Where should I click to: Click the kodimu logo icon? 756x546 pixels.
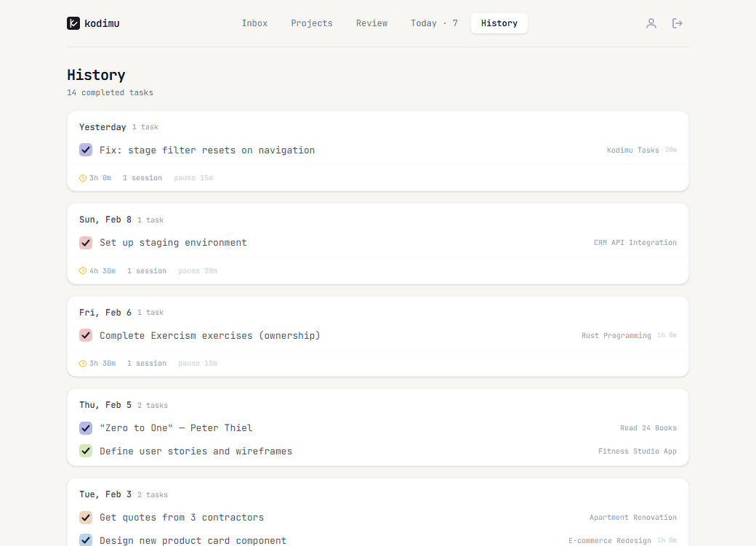(x=73, y=23)
